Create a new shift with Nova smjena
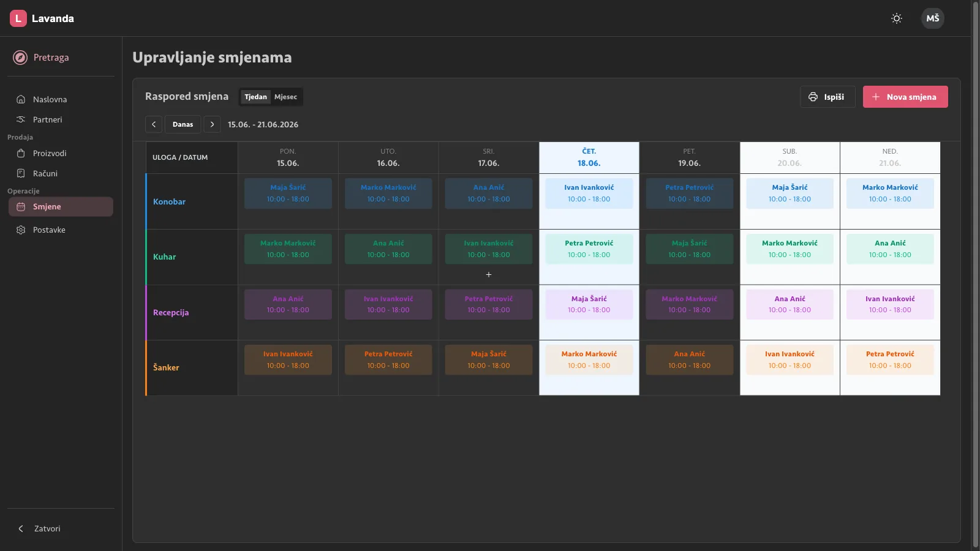This screenshot has height=551, width=980. [x=905, y=97]
